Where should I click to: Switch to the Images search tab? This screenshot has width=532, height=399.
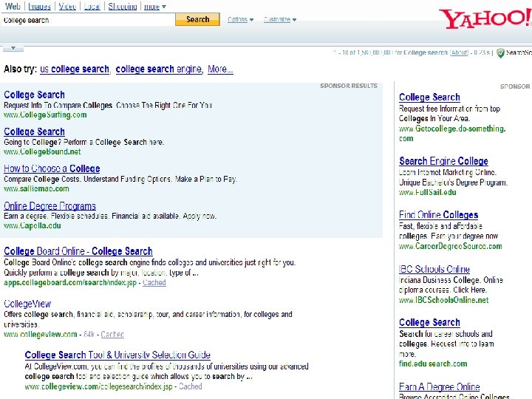click(39, 7)
